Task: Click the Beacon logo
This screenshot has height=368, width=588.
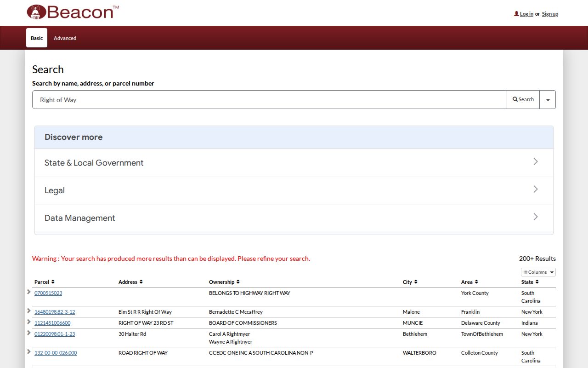Action: point(73,12)
